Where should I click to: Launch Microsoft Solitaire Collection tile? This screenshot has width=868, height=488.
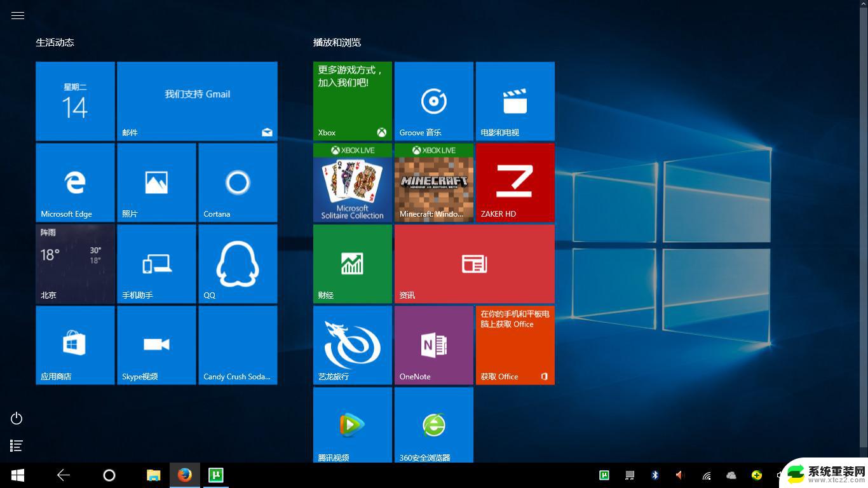(353, 182)
